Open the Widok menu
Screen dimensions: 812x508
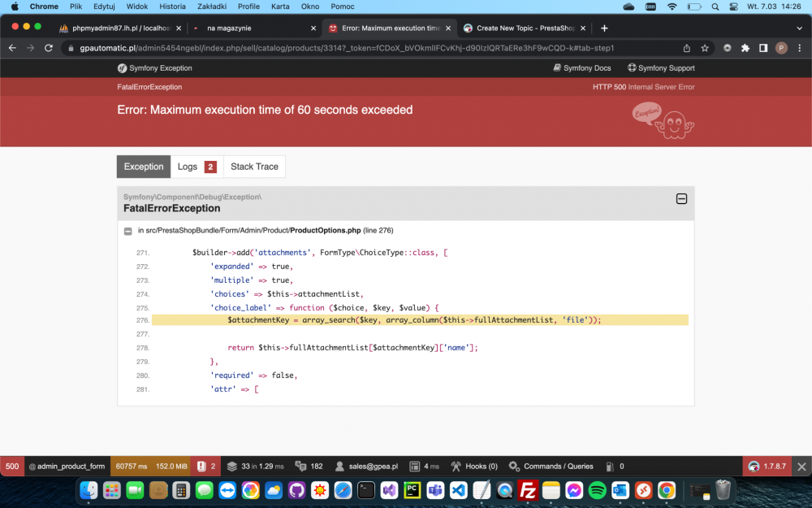(137, 7)
